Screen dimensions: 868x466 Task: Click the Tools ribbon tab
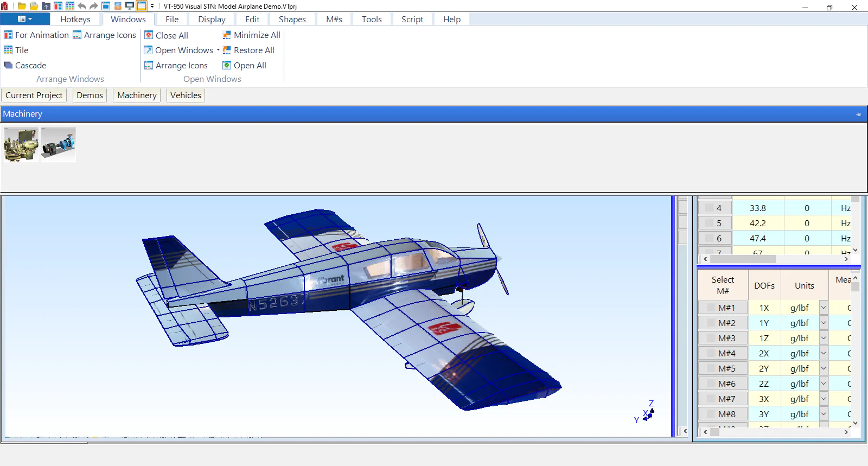372,19
